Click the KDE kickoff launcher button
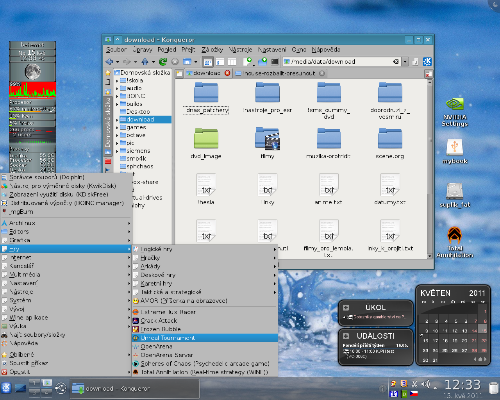Screen dimensions: 500x400 pyautogui.click(x=6, y=388)
